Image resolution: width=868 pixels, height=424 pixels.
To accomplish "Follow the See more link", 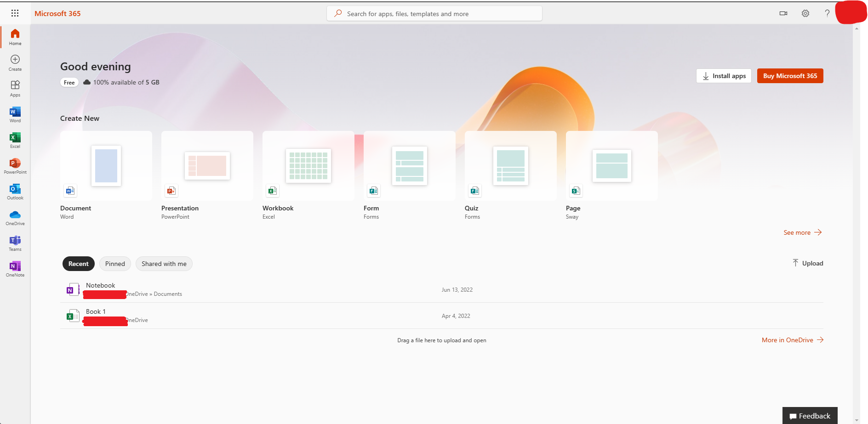I will point(803,232).
